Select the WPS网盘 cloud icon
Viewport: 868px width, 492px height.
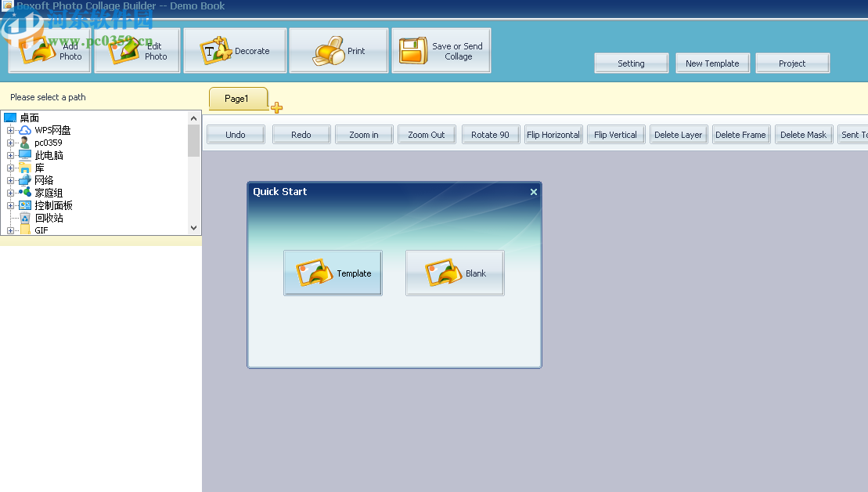coord(25,130)
